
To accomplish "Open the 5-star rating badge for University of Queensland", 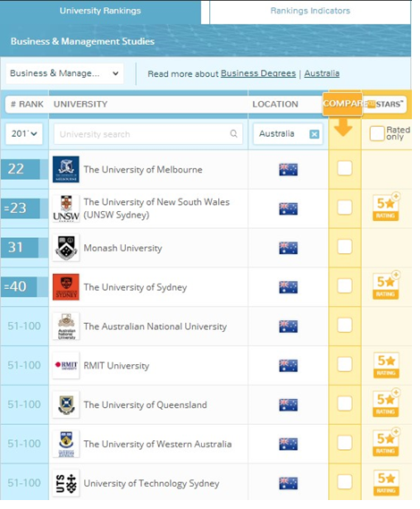I will 386,403.
